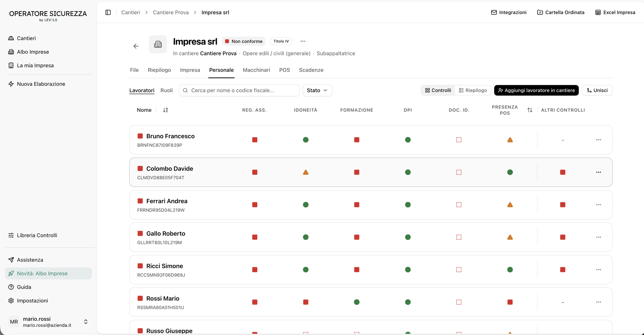Click Bruno Francesco's Doc. ID. dashed square
The width and height of the screenshot is (644, 335).
click(x=459, y=140)
